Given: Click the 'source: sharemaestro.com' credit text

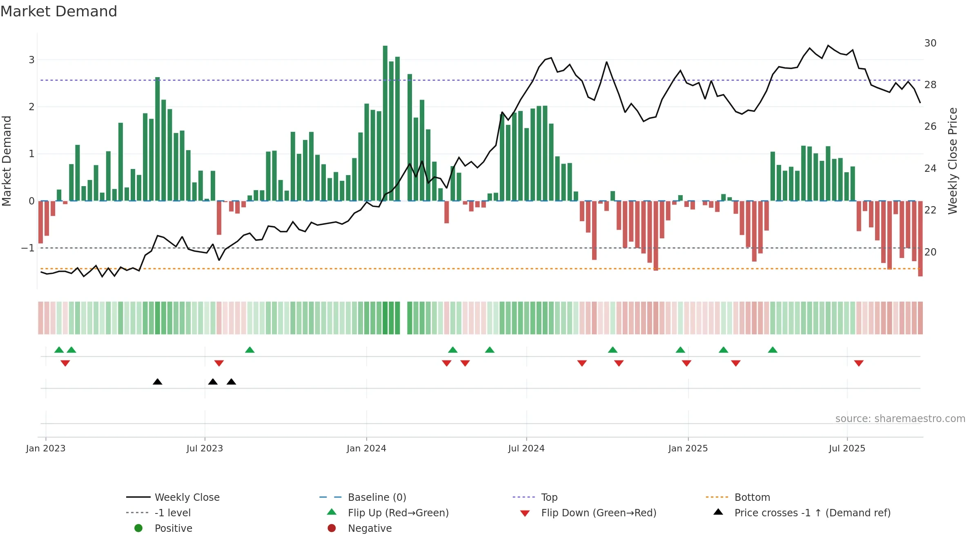Looking at the screenshot, I should pos(900,419).
